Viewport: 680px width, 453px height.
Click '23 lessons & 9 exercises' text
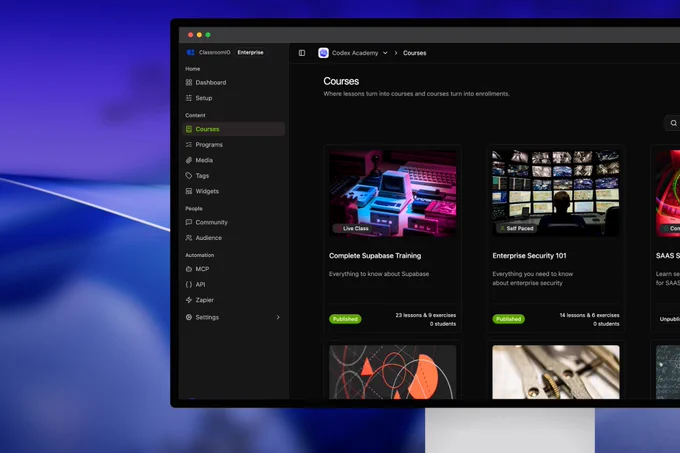click(425, 315)
